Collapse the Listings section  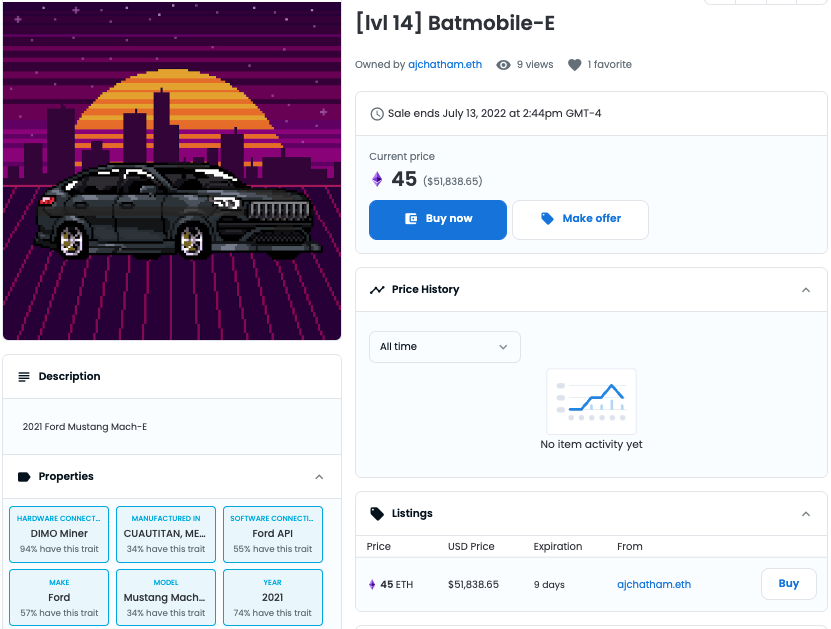pos(806,514)
